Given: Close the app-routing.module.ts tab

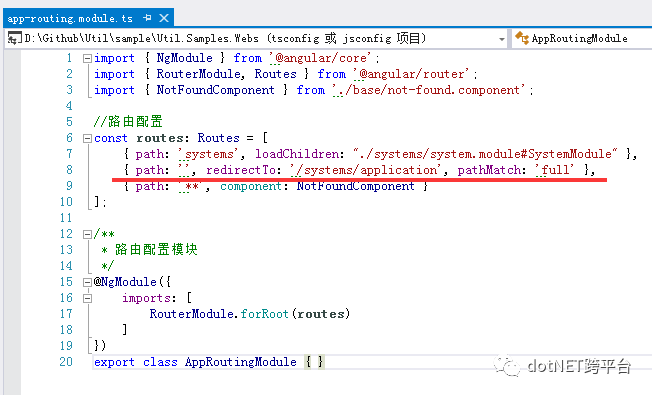Looking at the screenshot, I should point(164,18).
